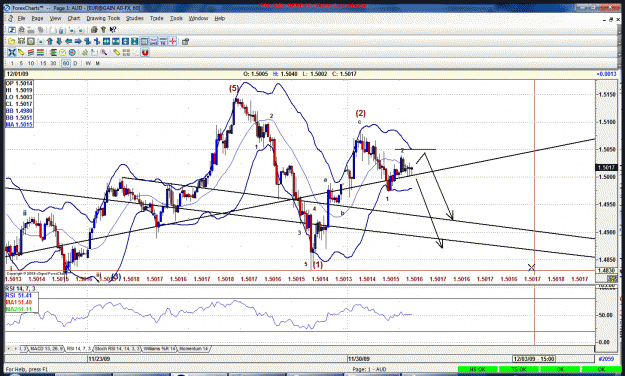Open the Drawing Tools menu

(x=103, y=18)
